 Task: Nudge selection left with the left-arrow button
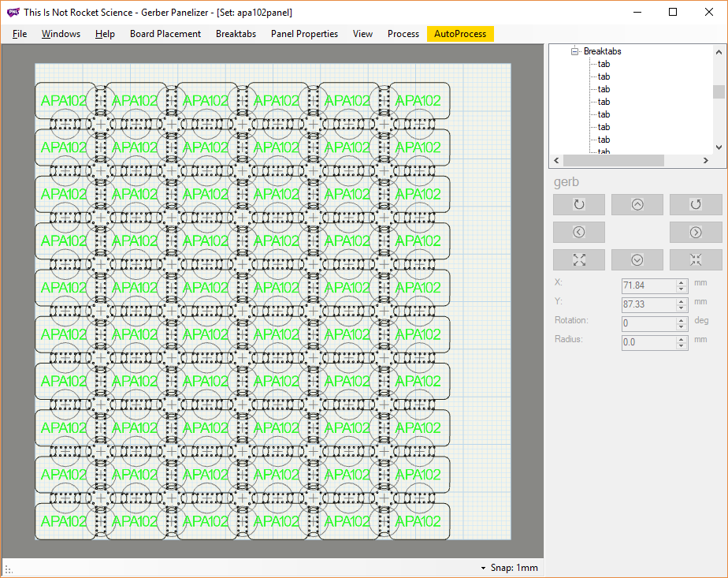coord(579,233)
